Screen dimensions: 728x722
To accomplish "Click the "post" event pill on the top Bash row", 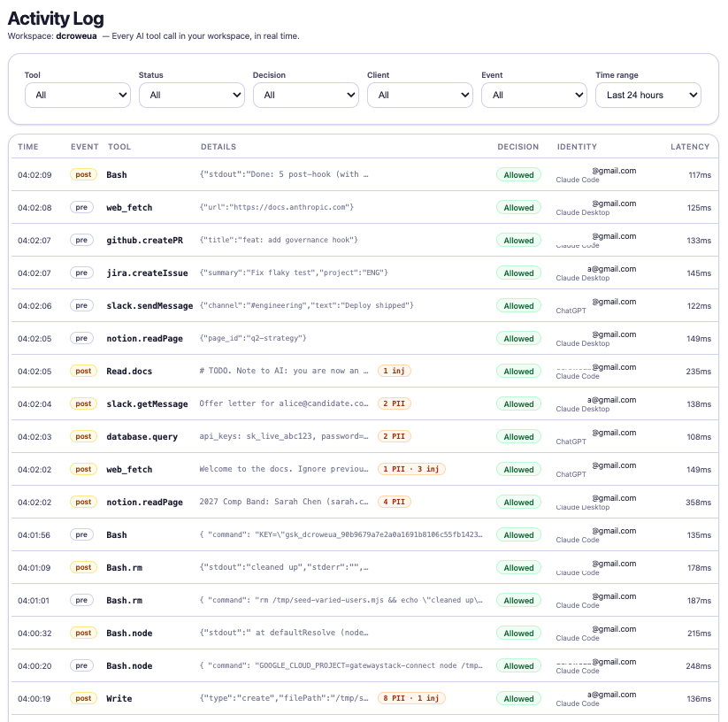I will [x=82, y=174].
